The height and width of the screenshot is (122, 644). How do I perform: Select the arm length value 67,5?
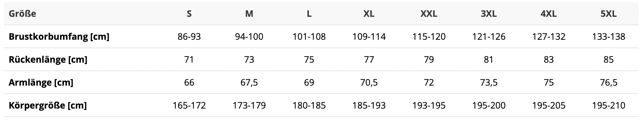[249, 83]
